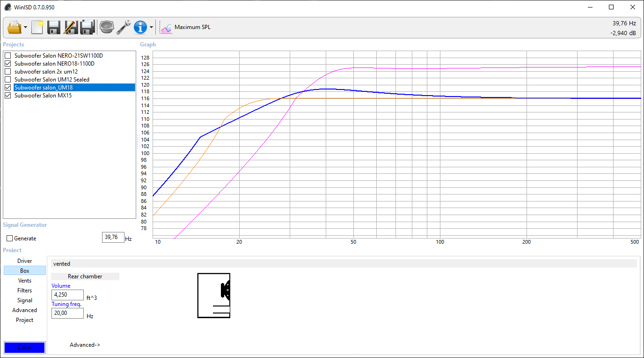Check the Subwoofer Salon UM12 Sealed checkbox
Viewport: 644px width, 358px height.
tap(7, 80)
